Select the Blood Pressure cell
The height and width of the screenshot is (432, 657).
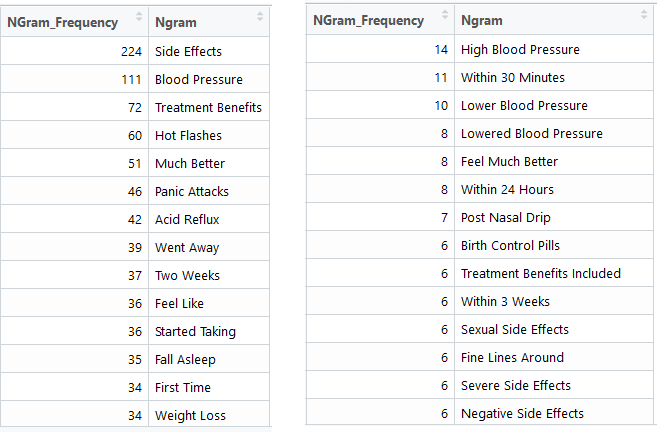click(x=198, y=79)
